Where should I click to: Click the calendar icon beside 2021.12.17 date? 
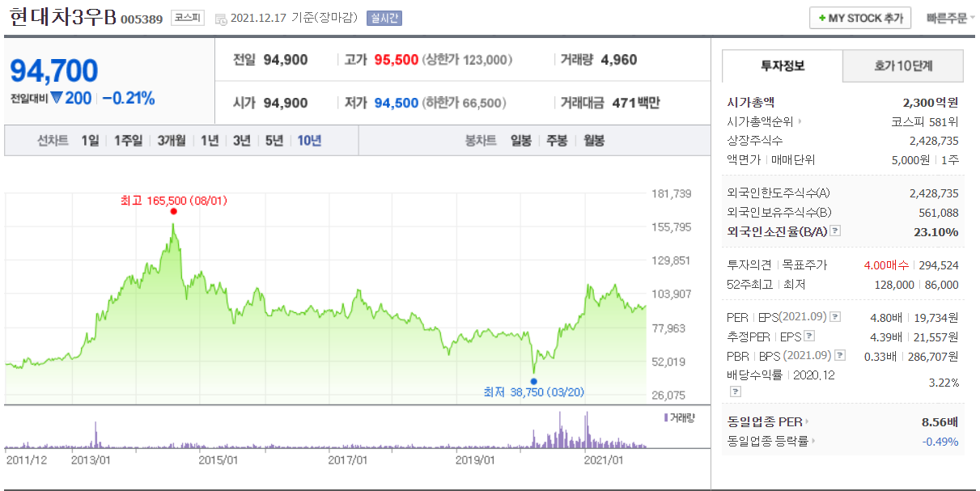point(221,19)
